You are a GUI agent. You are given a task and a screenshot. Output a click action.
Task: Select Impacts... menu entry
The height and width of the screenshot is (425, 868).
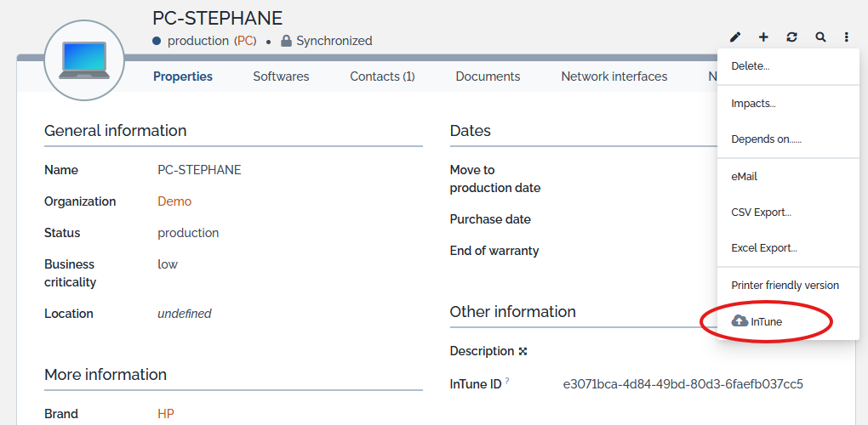(x=753, y=104)
